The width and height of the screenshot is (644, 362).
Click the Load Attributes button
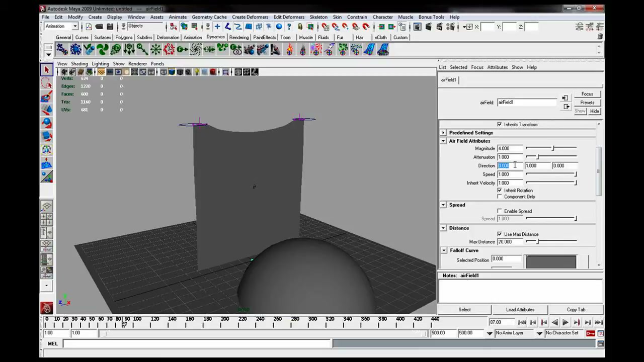point(520,310)
